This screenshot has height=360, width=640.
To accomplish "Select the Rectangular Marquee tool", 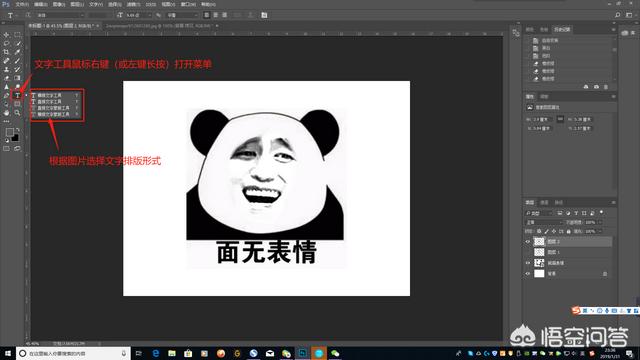I will click(x=17, y=35).
